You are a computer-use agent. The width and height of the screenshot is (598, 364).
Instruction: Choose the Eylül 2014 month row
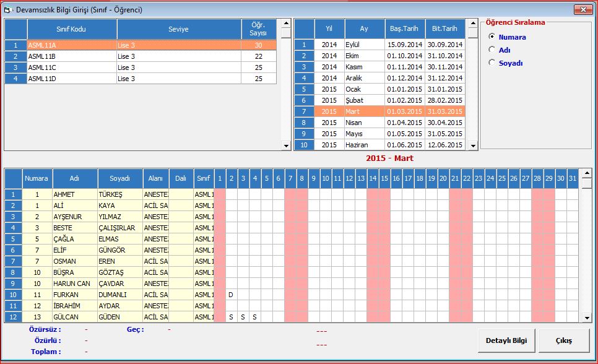[x=360, y=45]
